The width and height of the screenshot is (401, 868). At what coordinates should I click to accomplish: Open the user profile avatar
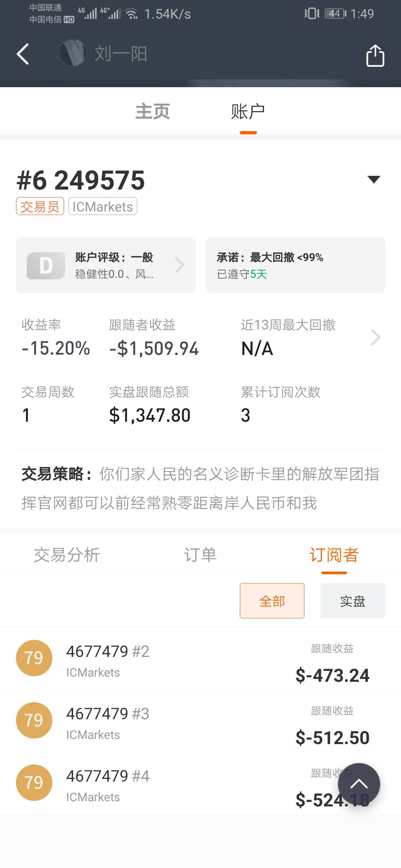click(x=73, y=53)
